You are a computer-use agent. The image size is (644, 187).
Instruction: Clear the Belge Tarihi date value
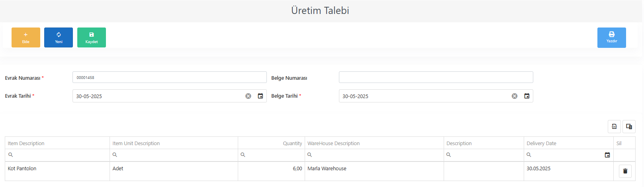pos(515,96)
